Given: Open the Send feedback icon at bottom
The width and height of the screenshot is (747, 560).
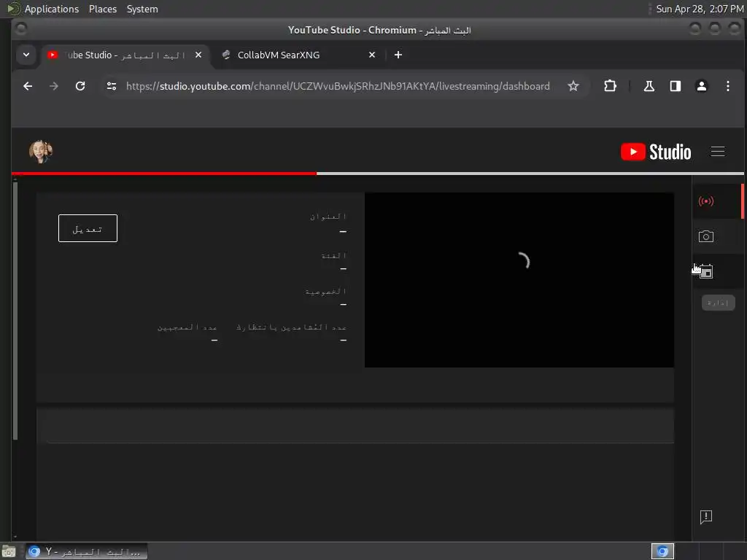Looking at the screenshot, I should 705,517.
